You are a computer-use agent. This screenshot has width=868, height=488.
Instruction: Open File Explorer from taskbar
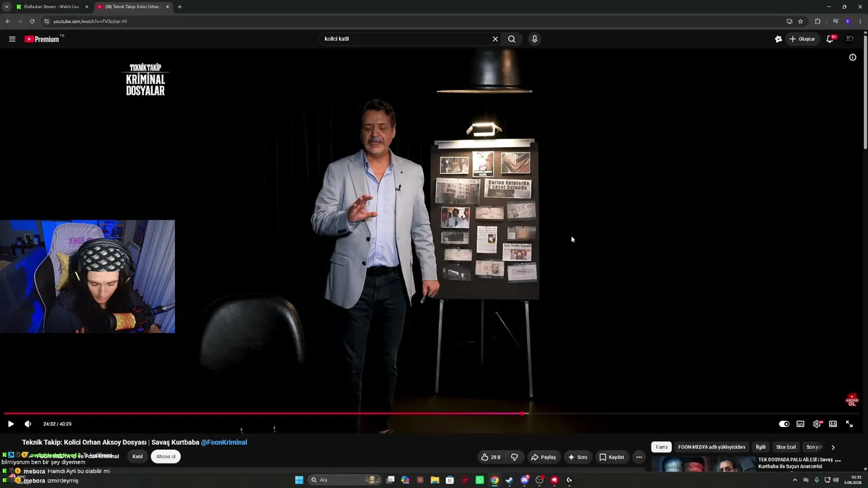435,480
